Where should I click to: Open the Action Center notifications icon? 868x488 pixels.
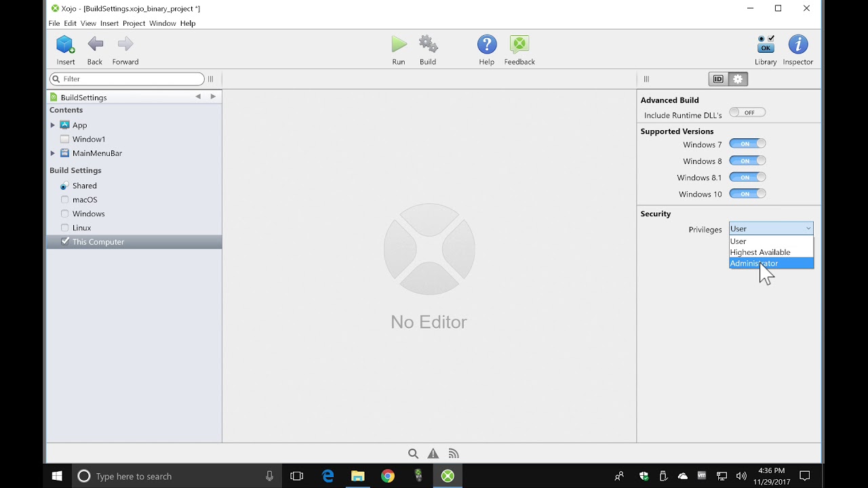coord(805,476)
